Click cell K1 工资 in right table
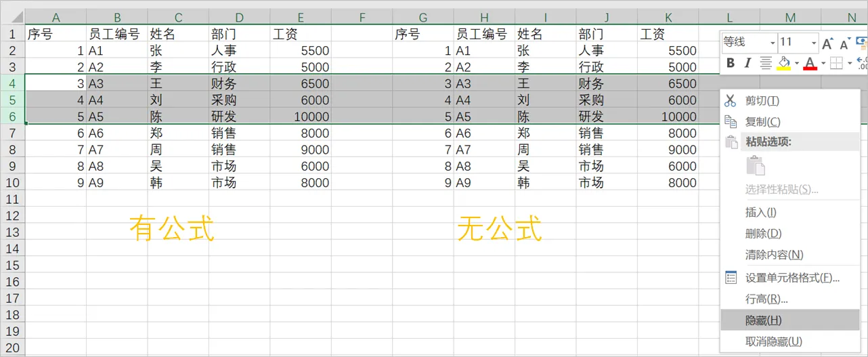The height and width of the screenshot is (357, 868). click(x=668, y=33)
